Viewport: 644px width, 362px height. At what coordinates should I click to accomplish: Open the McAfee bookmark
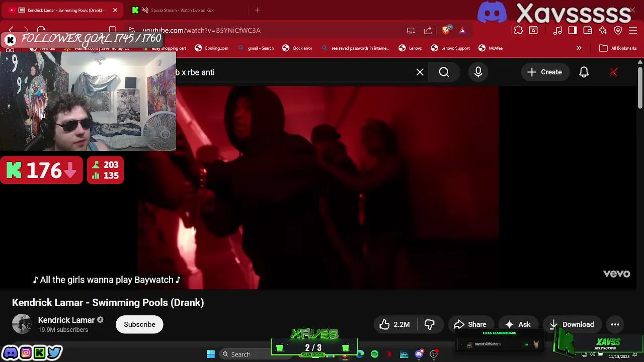[491, 48]
